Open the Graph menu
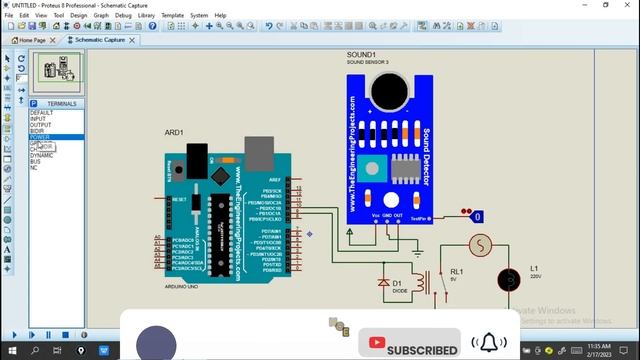 pos(101,16)
